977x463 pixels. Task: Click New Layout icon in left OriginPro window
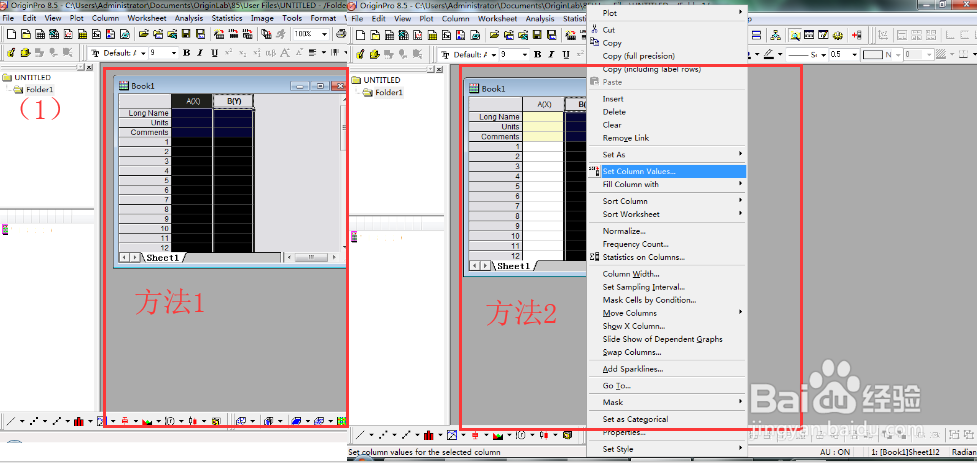coord(111,34)
